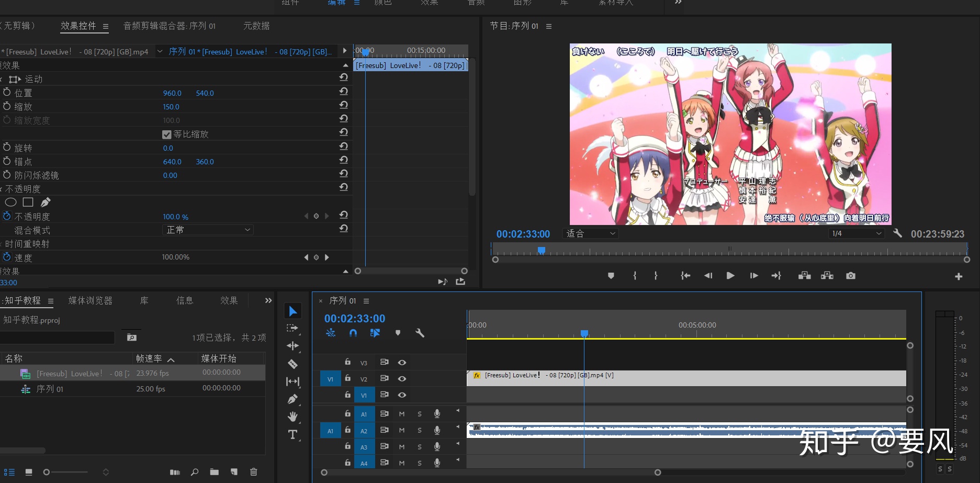Show overflow workspaces chevron
The height and width of the screenshot is (483, 980).
678,2
